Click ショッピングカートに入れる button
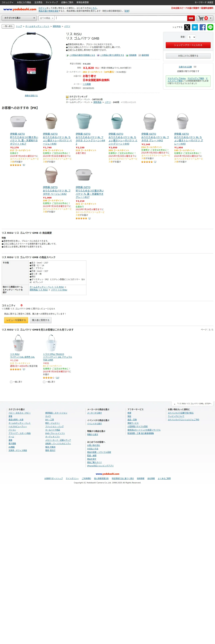The image size is (215, 644). 188,45
